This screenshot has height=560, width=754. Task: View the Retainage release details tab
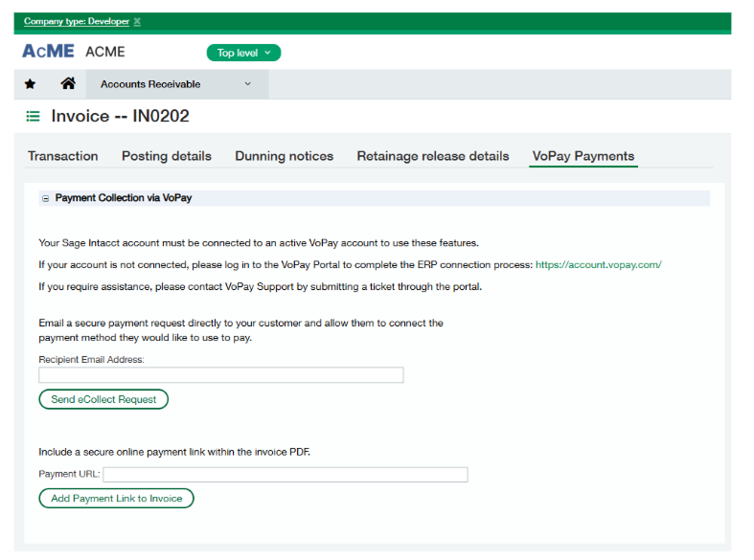[433, 156]
